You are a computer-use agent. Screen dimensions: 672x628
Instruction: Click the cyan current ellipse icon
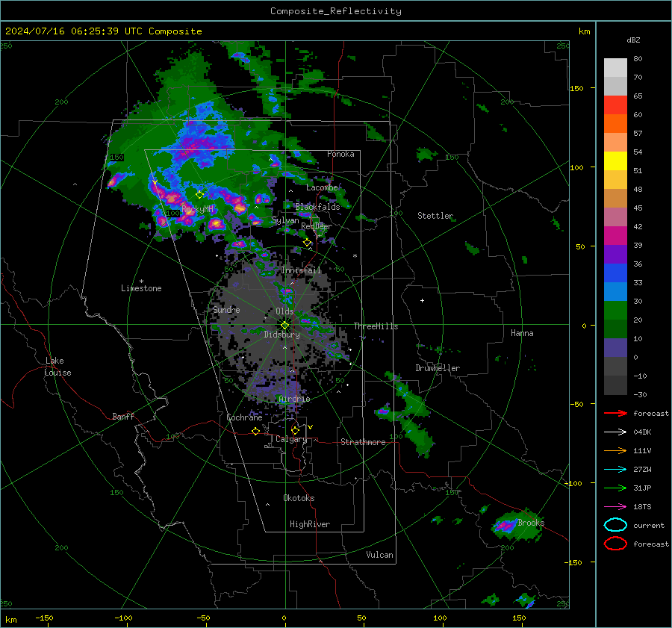615,525
